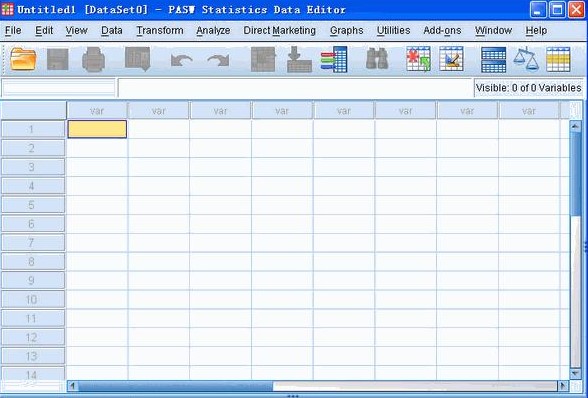Click the Insert variable icon

point(452,59)
